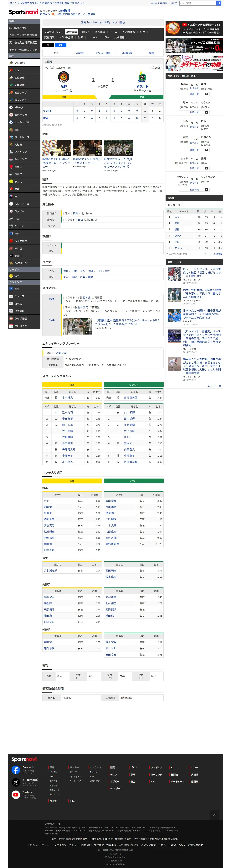Image resolution: width=231 pixels, height=868 pixels.
Task: Select 侍ジャパン in the sidebar
Action: 24,100
